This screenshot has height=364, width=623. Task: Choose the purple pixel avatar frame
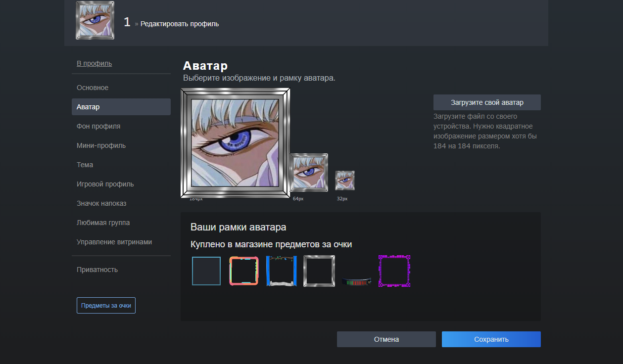394,271
